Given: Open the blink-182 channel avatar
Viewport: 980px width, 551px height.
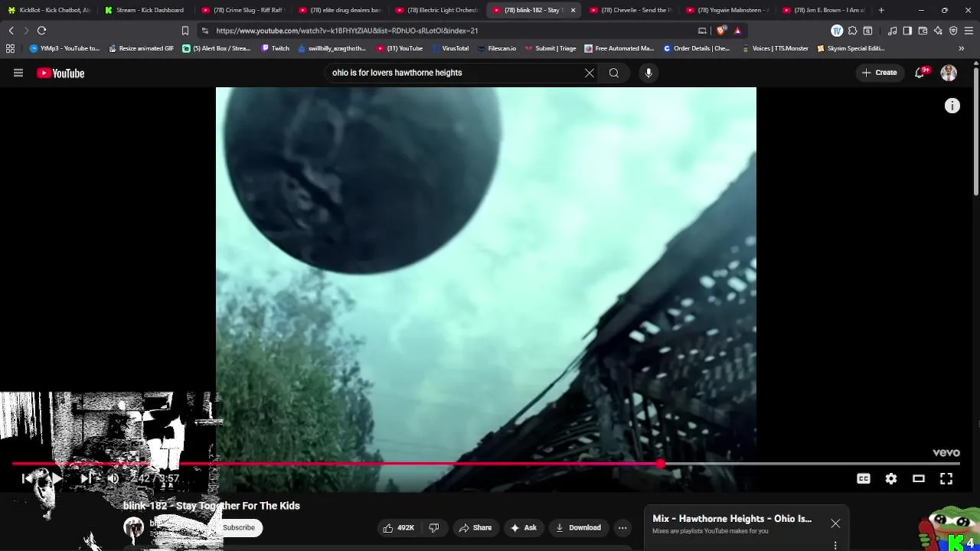Looking at the screenshot, I should point(133,527).
